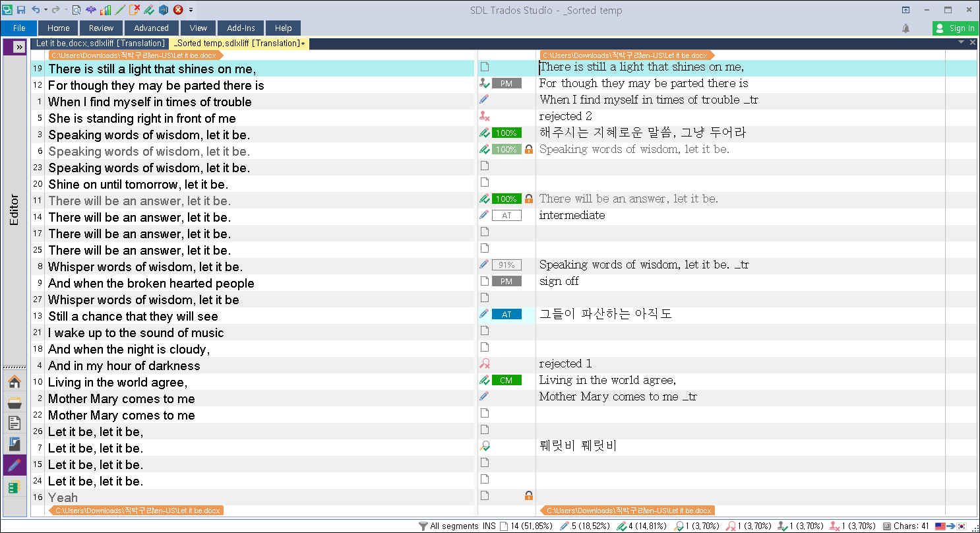Click the Sign In button
This screenshot has width=980, height=533.
956,28
